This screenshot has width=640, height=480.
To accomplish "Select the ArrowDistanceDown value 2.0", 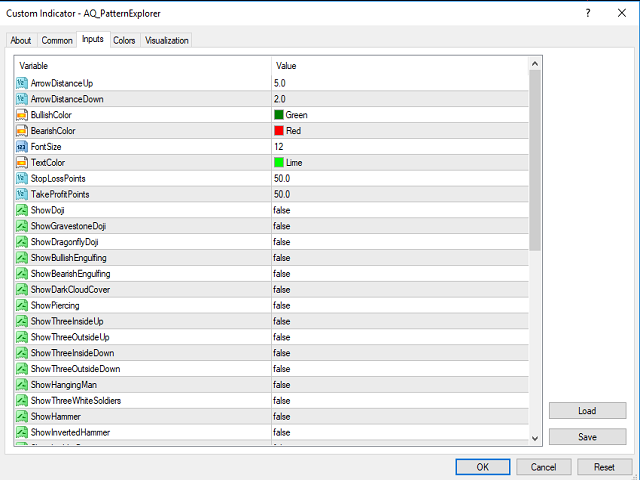I will pyautogui.click(x=280, y=99).
